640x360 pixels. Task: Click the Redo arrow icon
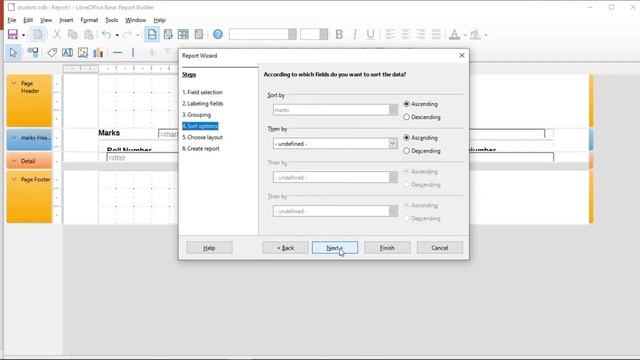coord(127,35)
